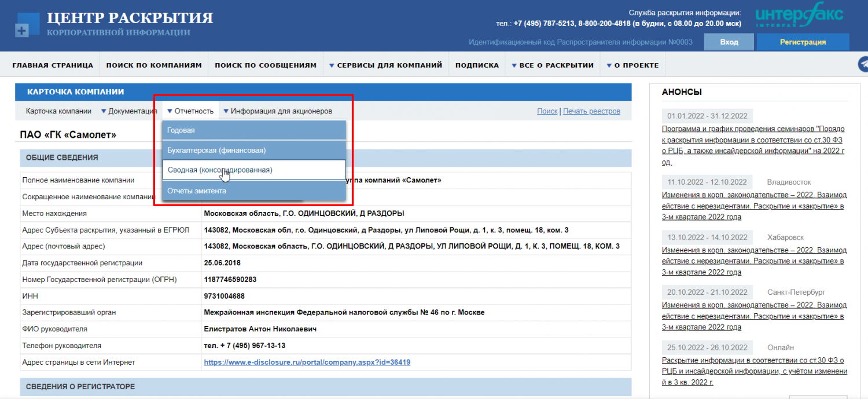Click the Telegram icon at right edge
The width and height of the screenshot is (868, 399).
863,64
